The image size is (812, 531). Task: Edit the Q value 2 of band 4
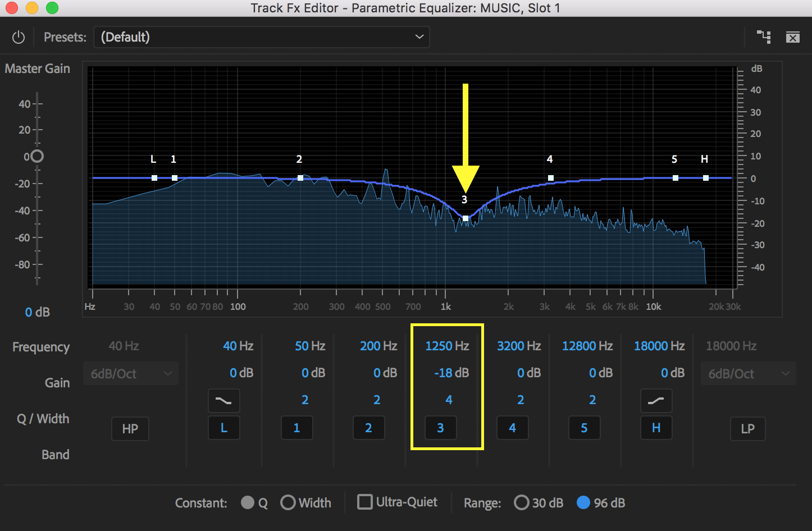[521, 400]
